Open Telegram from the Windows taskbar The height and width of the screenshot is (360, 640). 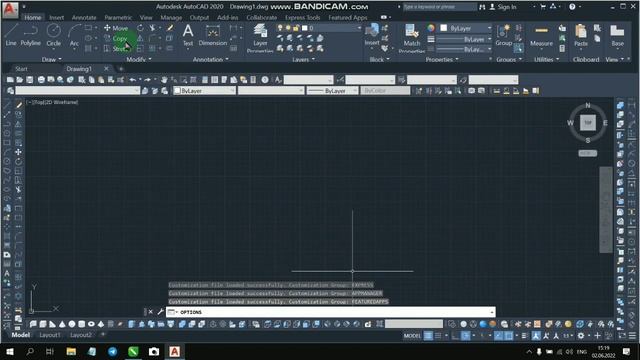pos(113,351)
